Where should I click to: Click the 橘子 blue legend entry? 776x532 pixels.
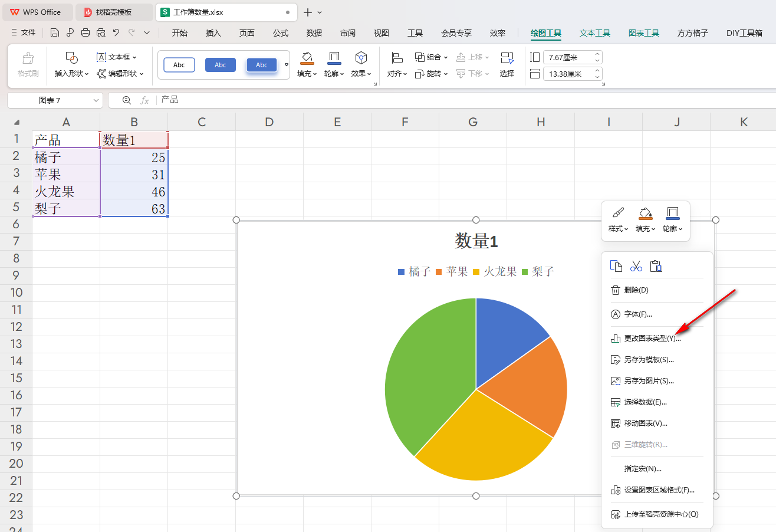point(415,272)
